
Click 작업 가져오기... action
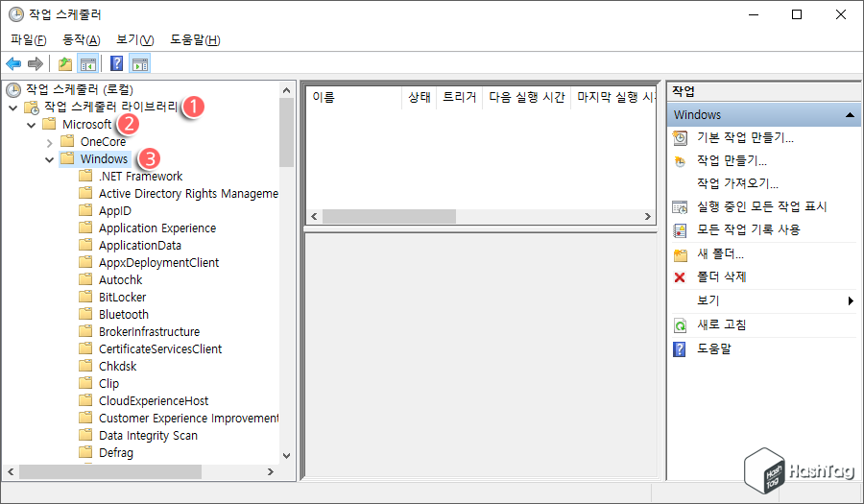click(737, 183)
